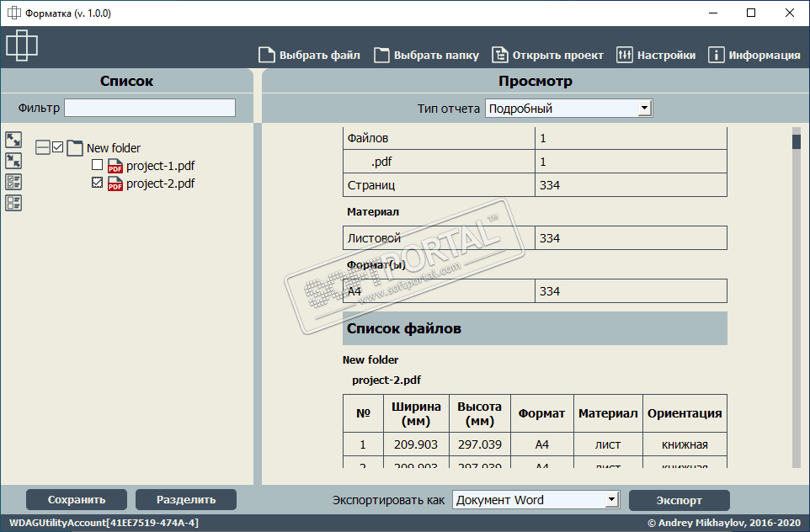
Task: Open the Тип отчета dropdown
Action: [568, 109]
